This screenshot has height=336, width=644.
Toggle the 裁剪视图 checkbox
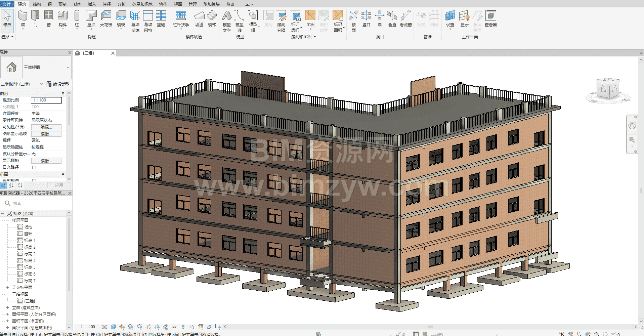[34, 180]
